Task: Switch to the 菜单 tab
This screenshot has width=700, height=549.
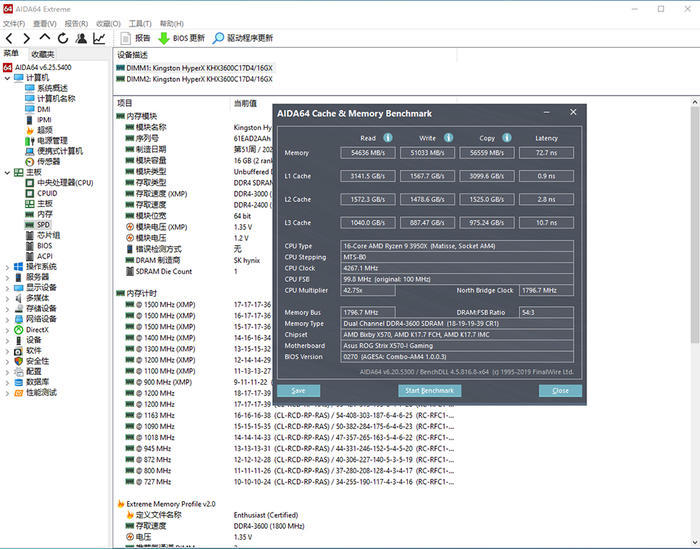Action: (12, 54)
